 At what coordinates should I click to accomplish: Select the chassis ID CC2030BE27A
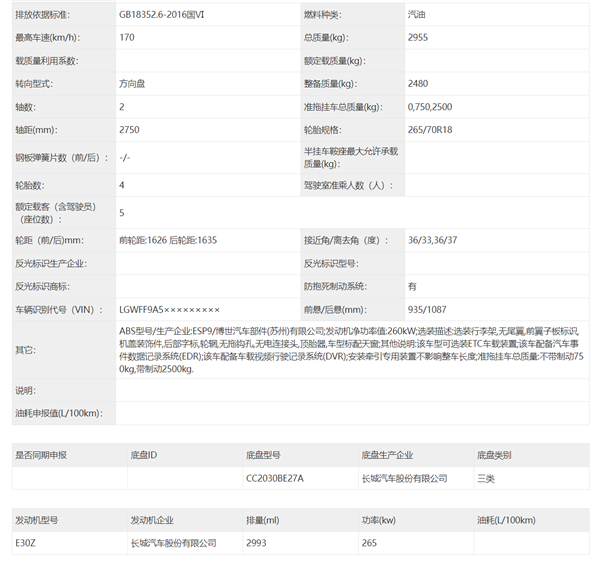(x=274, y=478)
